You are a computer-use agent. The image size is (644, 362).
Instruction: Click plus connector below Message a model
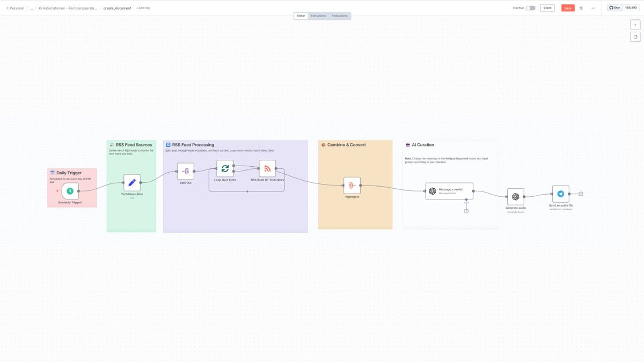coord(466,211)
